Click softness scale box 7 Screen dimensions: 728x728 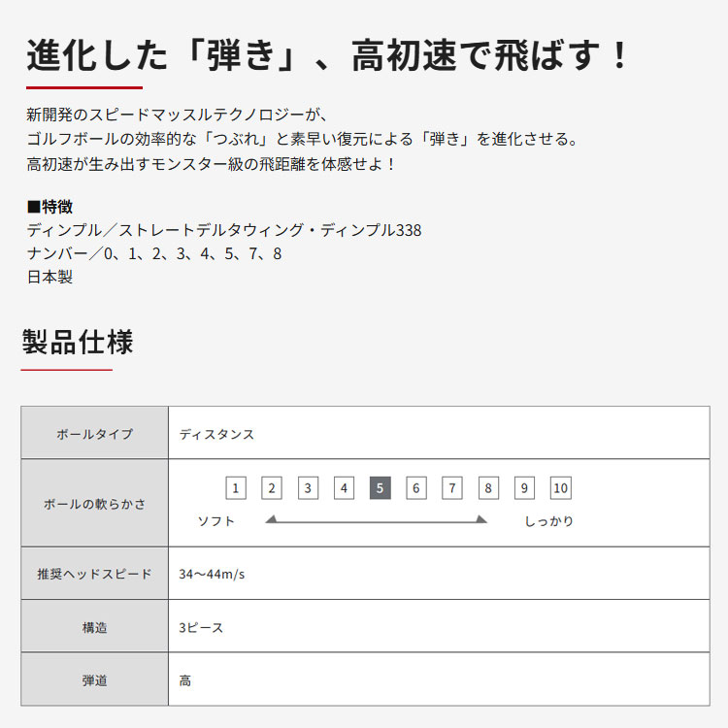(452, 488)
